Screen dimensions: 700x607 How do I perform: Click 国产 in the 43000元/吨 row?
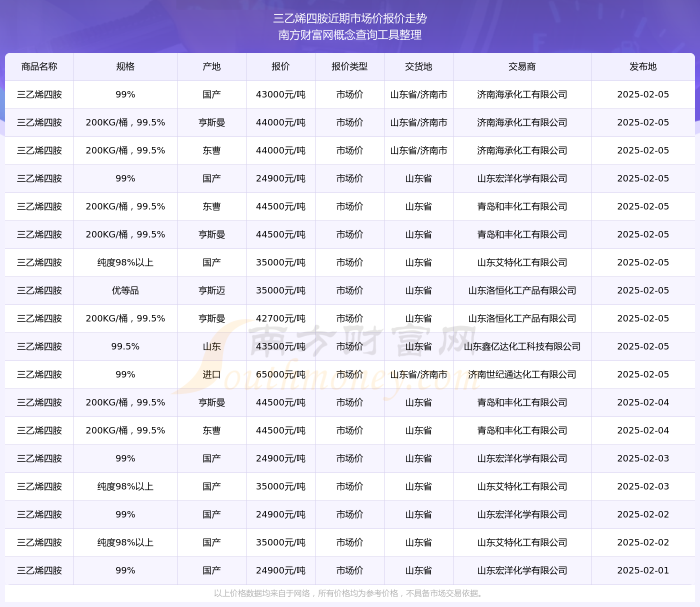pos(212,94)
